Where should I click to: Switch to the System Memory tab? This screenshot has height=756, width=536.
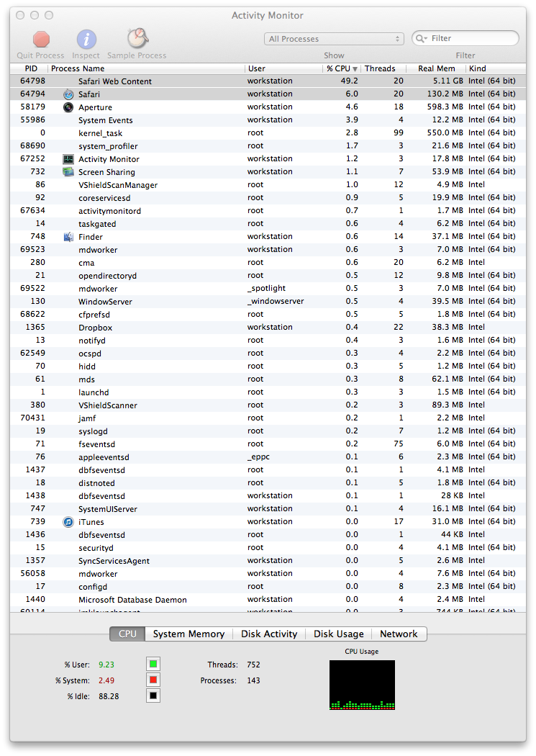[x=188, y=634]
